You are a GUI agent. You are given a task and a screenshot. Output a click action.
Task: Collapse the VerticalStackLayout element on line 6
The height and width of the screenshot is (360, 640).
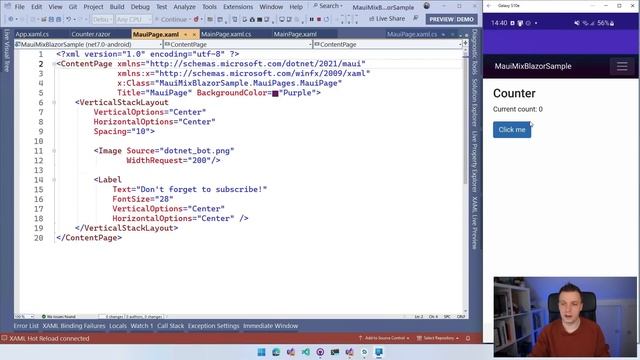pos(54,102)
